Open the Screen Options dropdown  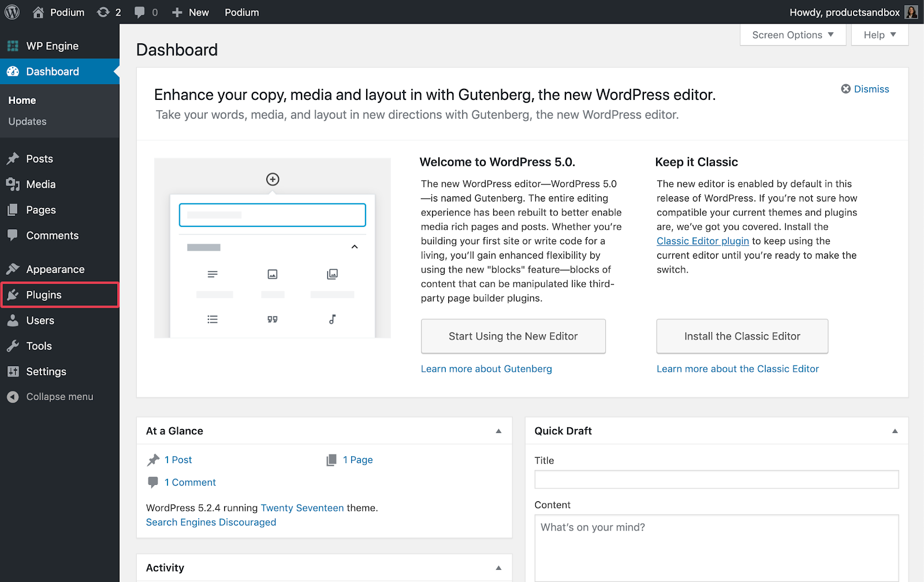792,35
